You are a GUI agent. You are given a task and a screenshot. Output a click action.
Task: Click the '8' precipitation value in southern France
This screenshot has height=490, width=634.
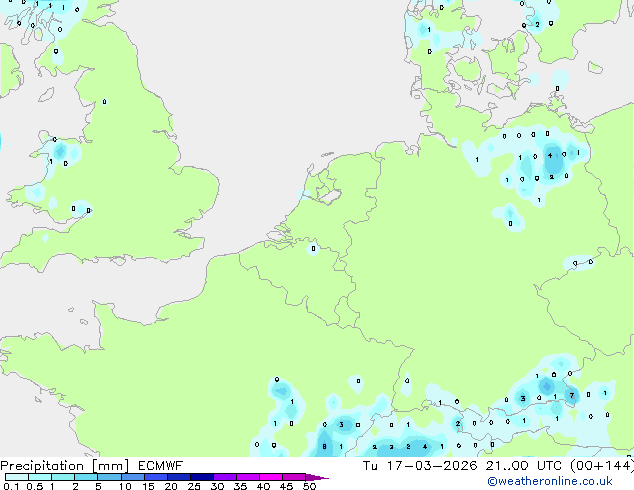coord(324,447)
